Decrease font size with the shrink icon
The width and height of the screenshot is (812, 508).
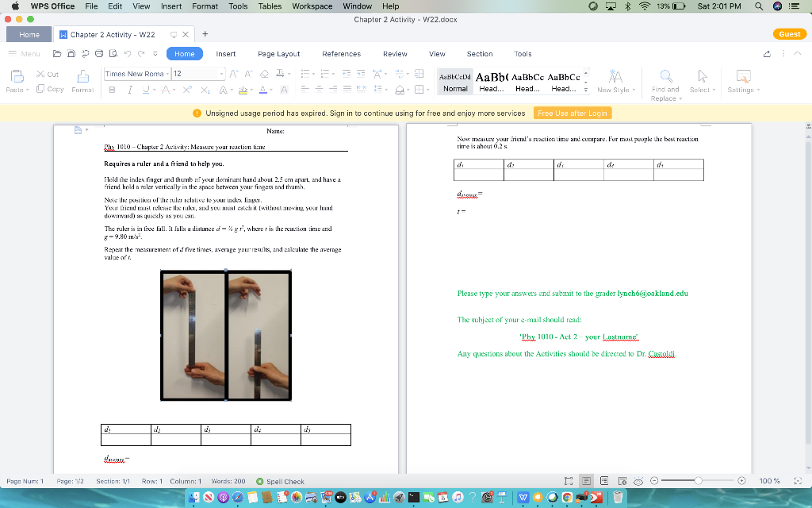pyautogui.click(x=248, y=74)
